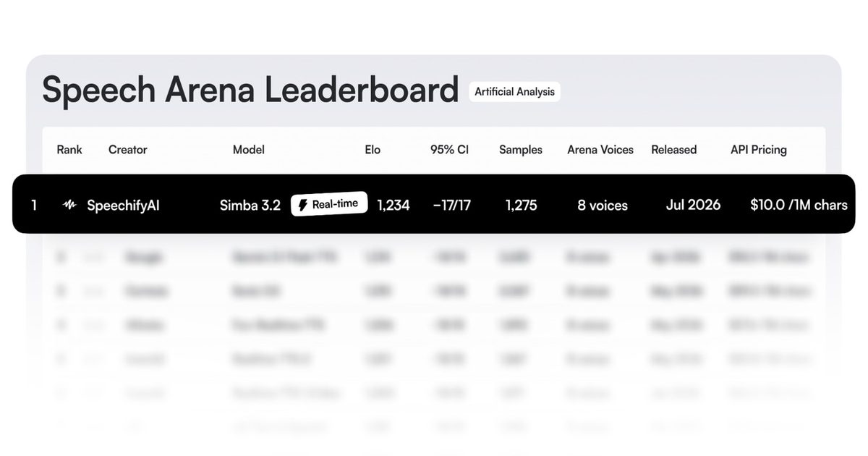Click the SpeechifyAI waveform logo icon
The height and width of the screenshot is (456, 868).
69,205
